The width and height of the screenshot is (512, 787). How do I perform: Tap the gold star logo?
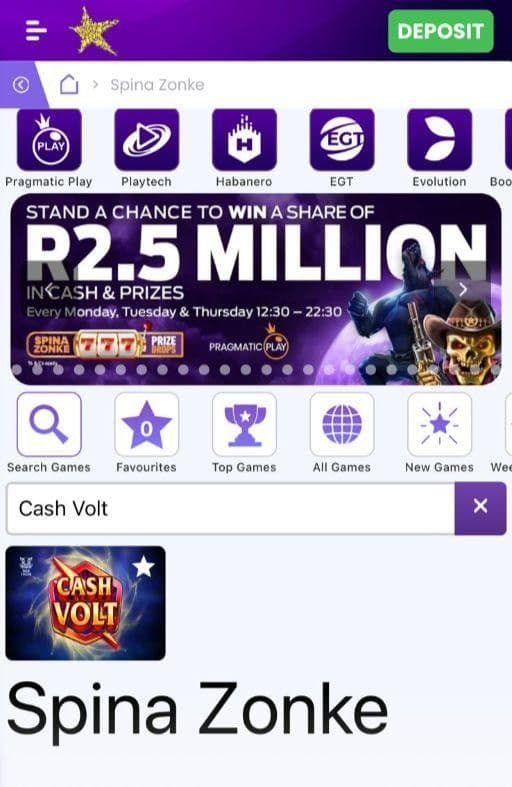(x=94, y=31)
